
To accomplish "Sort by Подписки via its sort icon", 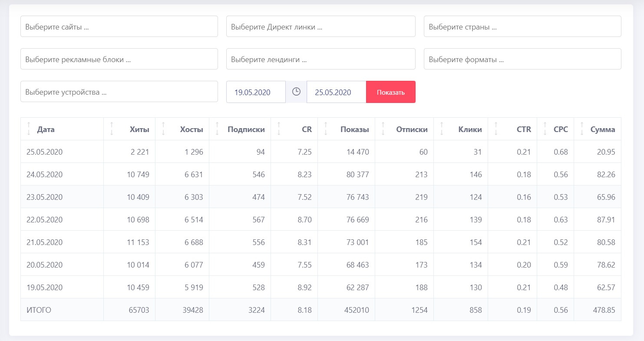I will pyautogui.click(x=217, y=129).
